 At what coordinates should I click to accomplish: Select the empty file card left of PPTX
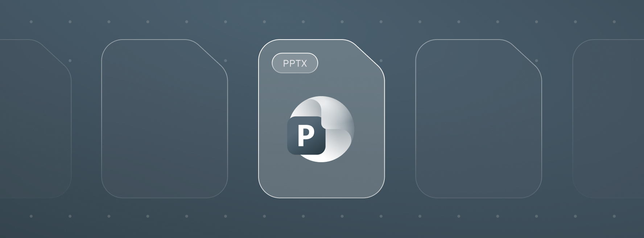point(164,119)
